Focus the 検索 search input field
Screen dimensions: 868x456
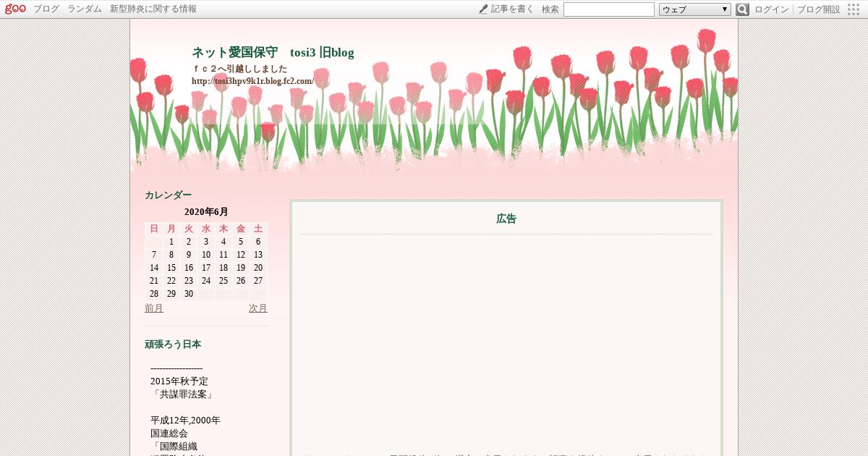tap(609, 9)
